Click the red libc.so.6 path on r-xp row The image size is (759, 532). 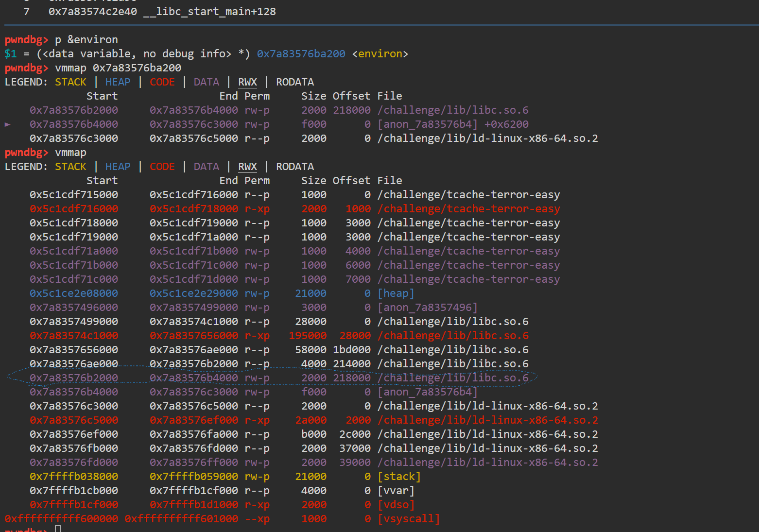click(453, 335)
